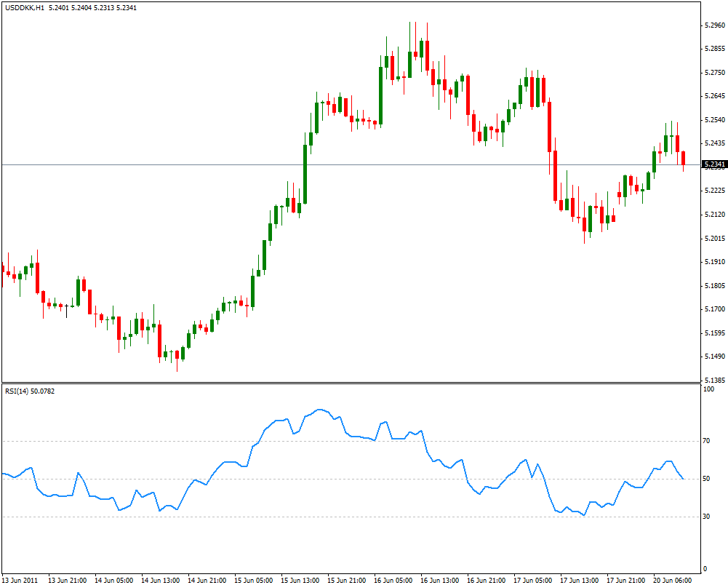Click the 16 Jun 13:00 time label

click(x=440, y=581)
